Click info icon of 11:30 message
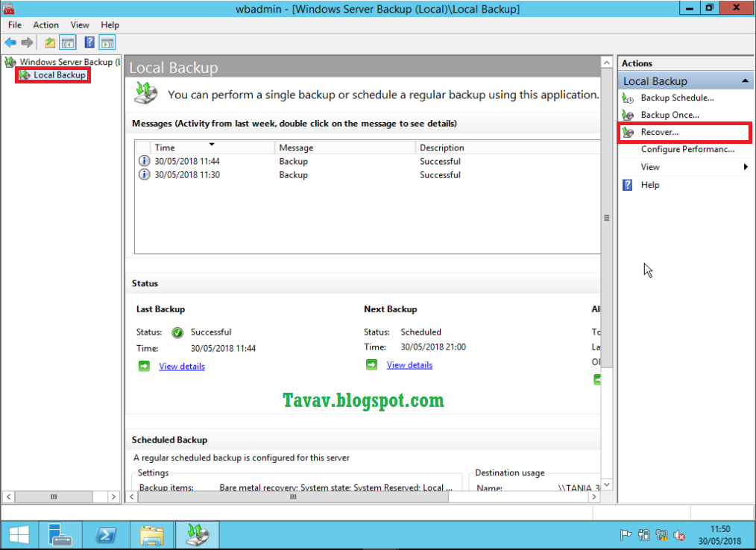The image size is (756, 550). point(144,174)
